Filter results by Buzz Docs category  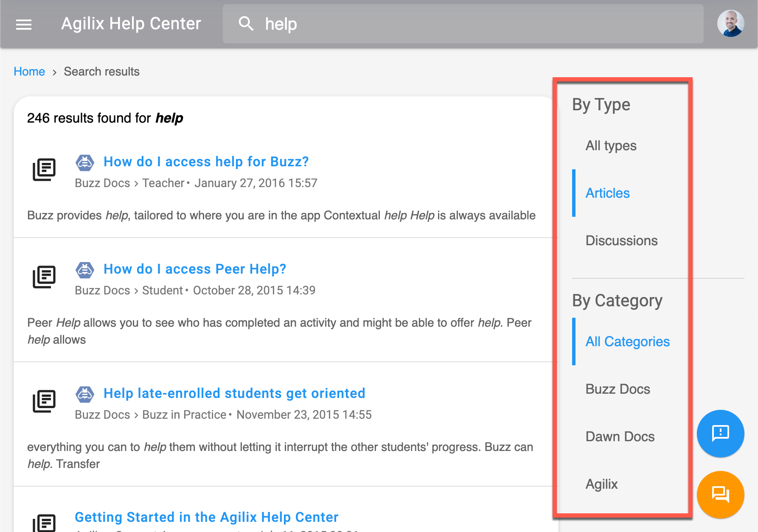(x=618, y=389)
